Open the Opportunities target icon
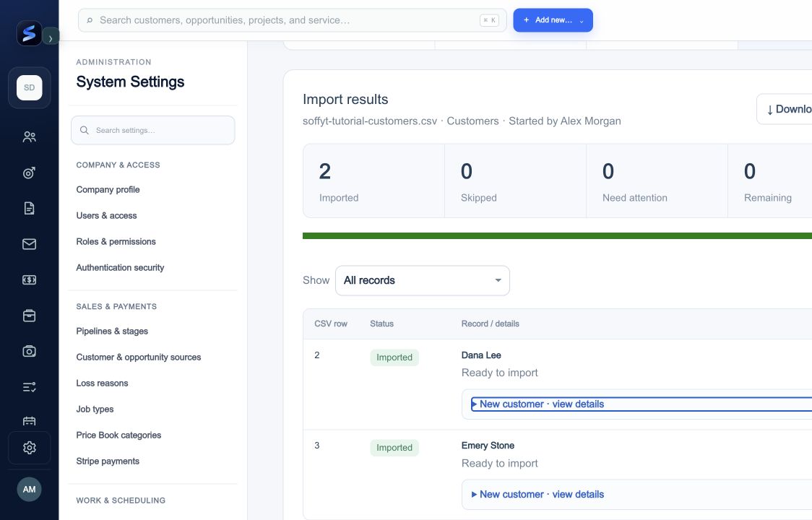This screenshot has height=520, width=812. click(x=30, y=173)
